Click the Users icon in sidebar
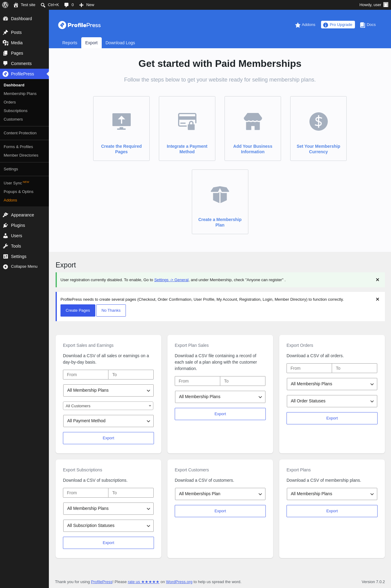This screenshot has height=588, width=391. click(5, 236)
